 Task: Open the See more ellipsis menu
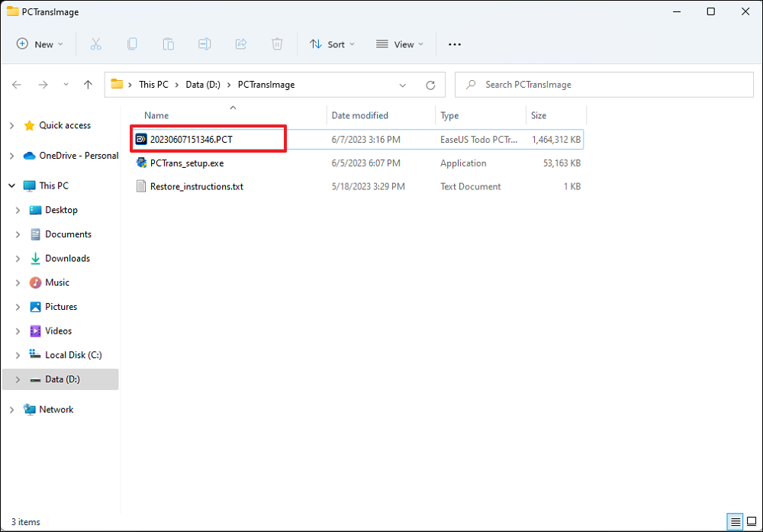pyautogui.click(x=455, y=44)
